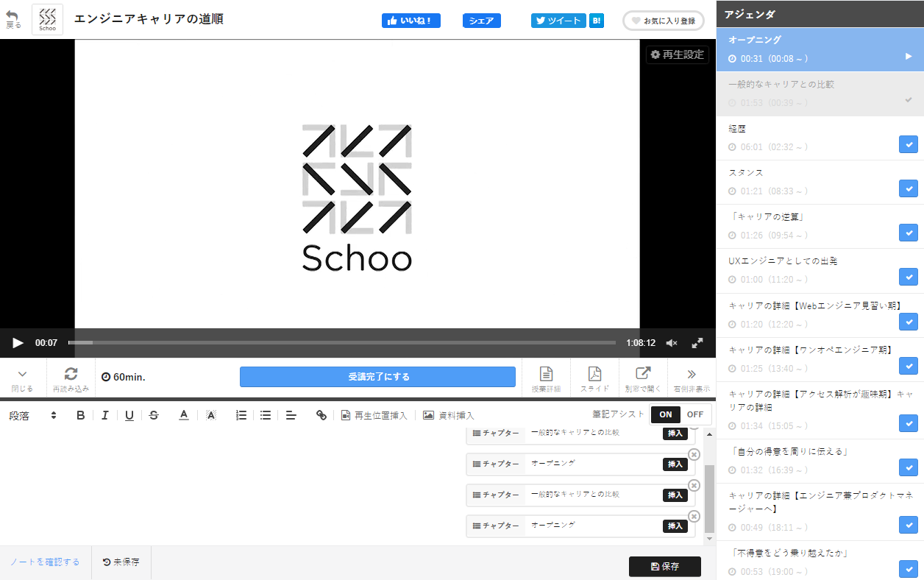Mark the lesson complete with 受講完了にする
924x580 pixels.
tap(377, 377)
